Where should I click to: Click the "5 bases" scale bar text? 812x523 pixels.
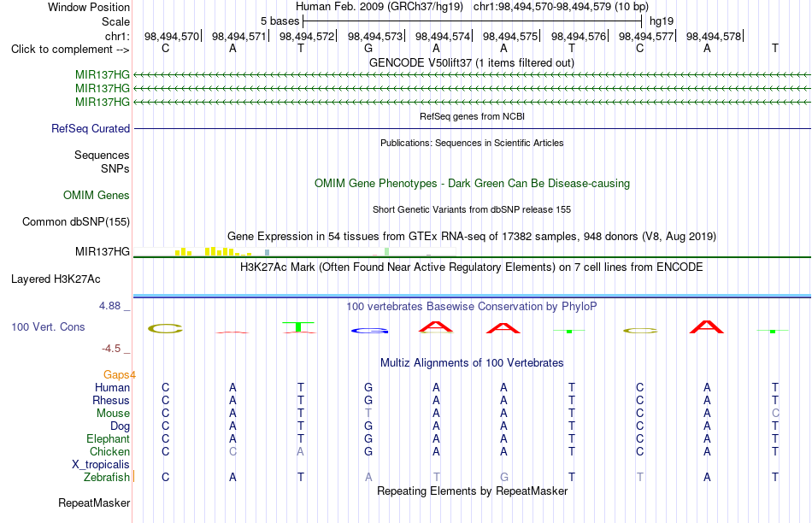(280, 21)
